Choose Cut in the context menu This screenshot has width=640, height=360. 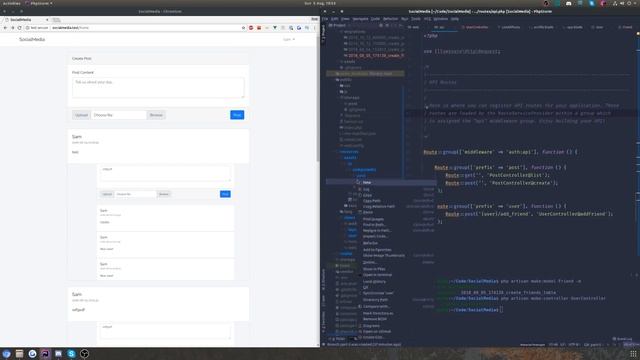(x=396, y=189)
